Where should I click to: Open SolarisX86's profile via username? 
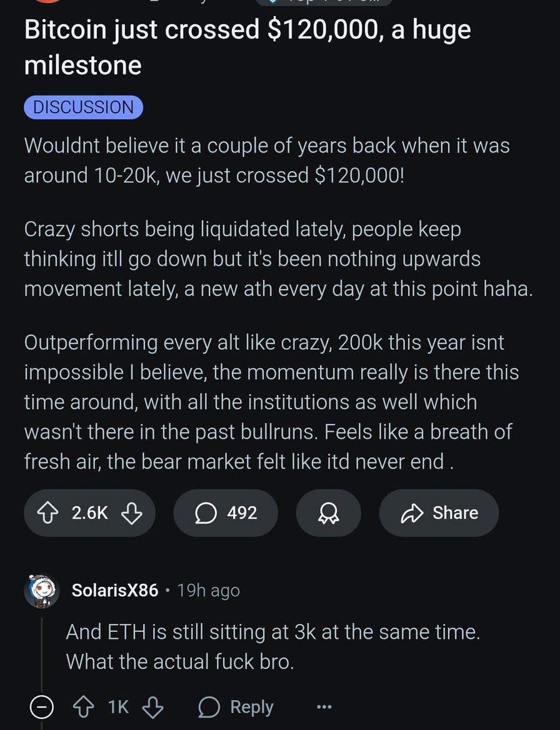(x=114, y=590)
